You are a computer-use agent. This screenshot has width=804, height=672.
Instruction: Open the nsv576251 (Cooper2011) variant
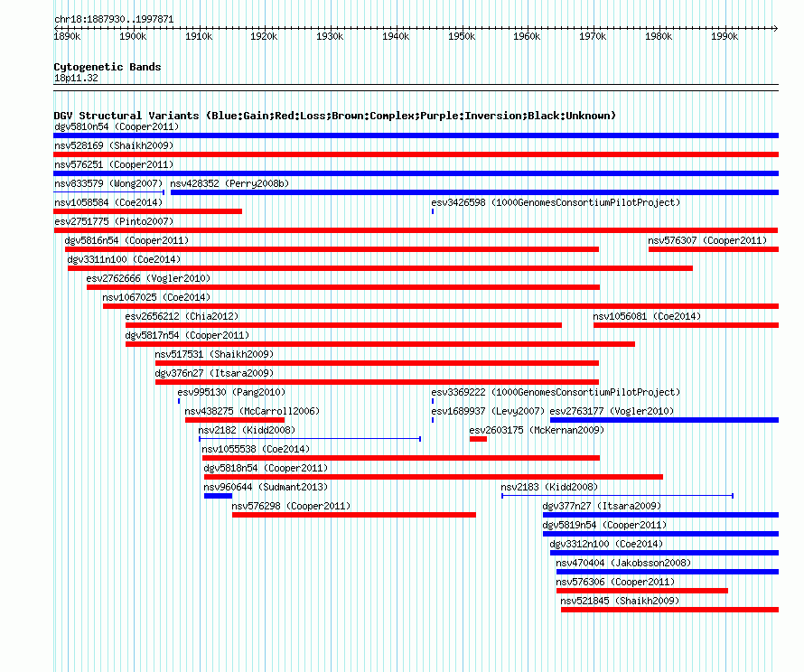point(114,164)
